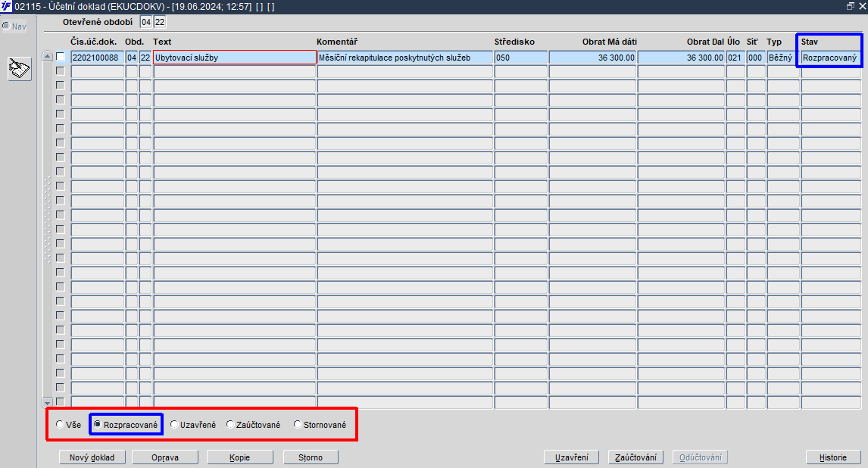Click the 'Otevřené období' label
The image size is (868, 468).
click(x=98, y=22)
